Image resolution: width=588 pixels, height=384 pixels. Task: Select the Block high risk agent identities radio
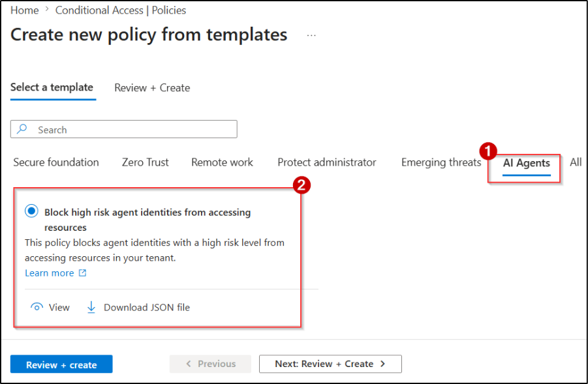click(x=31, y=211)
